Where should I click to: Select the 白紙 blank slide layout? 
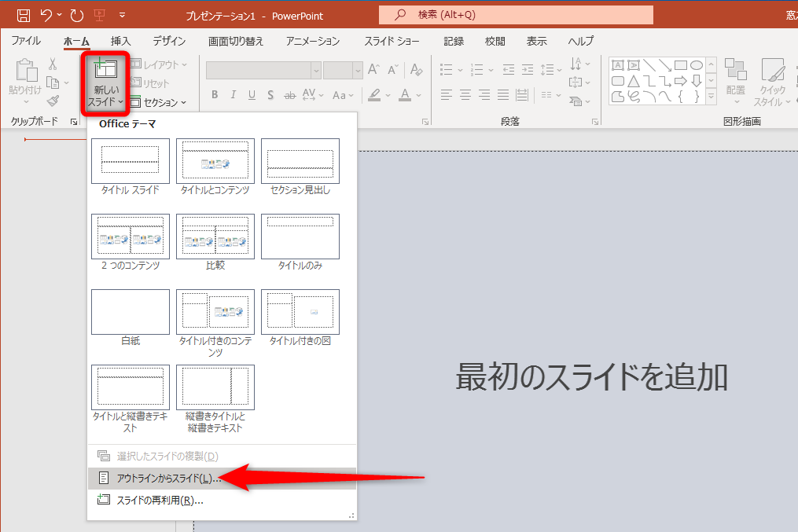pos(130,312)
